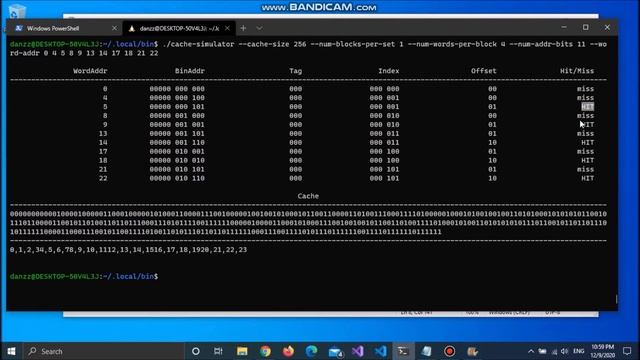
Task: Show hidden system tray icons
Action: (x=531, y=351)
